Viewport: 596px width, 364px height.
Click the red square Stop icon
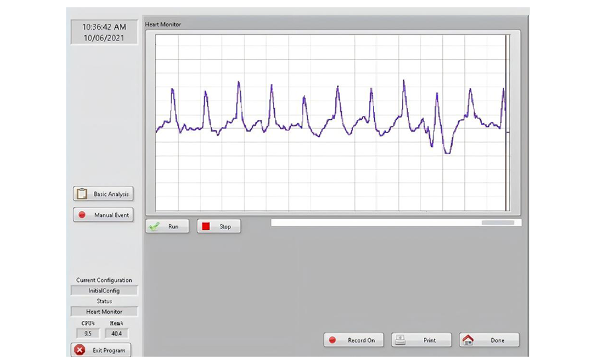(x=206, y=226)
